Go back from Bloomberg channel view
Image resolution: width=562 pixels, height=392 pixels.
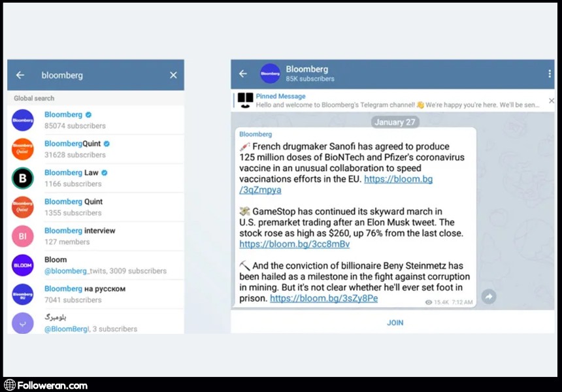[243, 74]
